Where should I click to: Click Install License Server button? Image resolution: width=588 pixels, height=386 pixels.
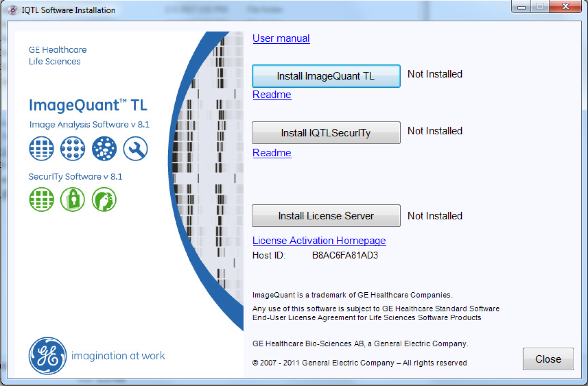coord(326,216)
